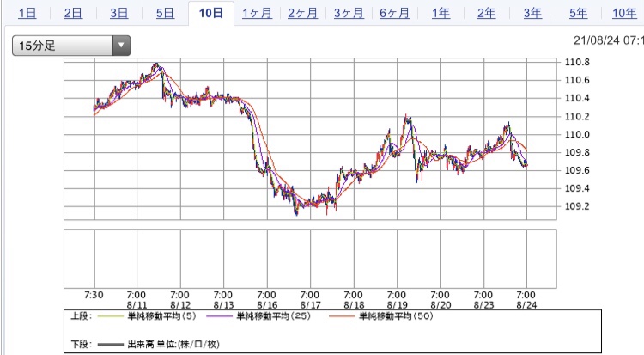Image resolution: width=644 pixels, height=355 pixels.
Task: Switch to the 2年 chart period
Action: pos(486,13)
